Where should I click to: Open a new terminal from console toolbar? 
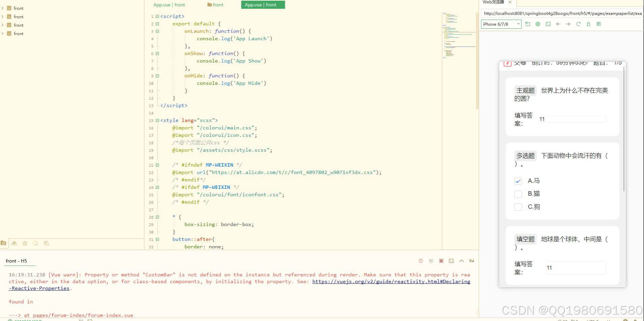[451, 261]
